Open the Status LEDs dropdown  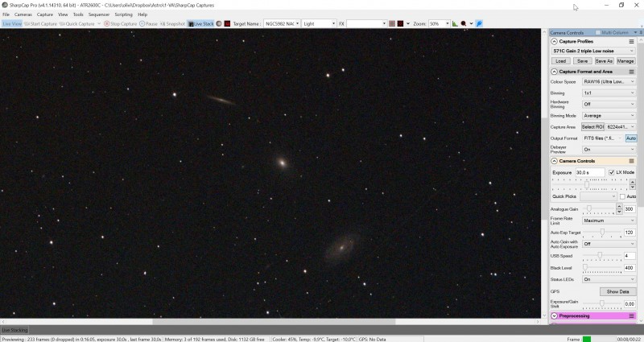[x=609, y=279]
